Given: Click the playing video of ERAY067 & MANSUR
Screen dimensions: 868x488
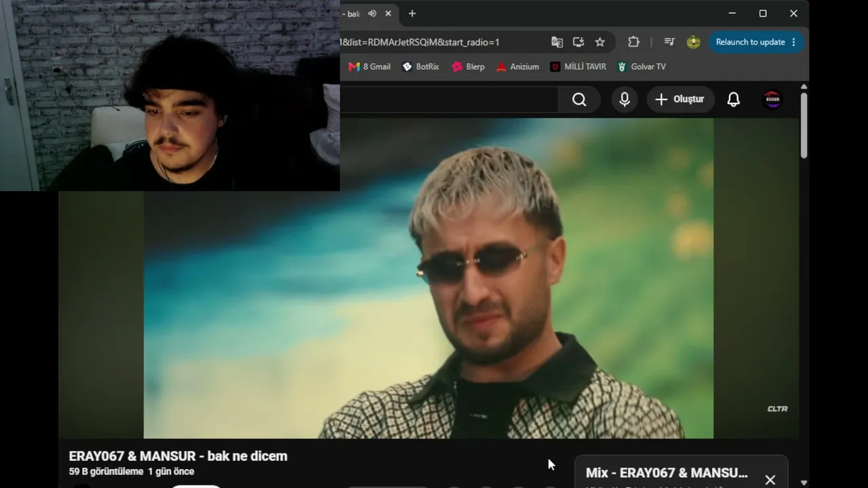Looking at the screenshot, I should [x=429, y=278].
